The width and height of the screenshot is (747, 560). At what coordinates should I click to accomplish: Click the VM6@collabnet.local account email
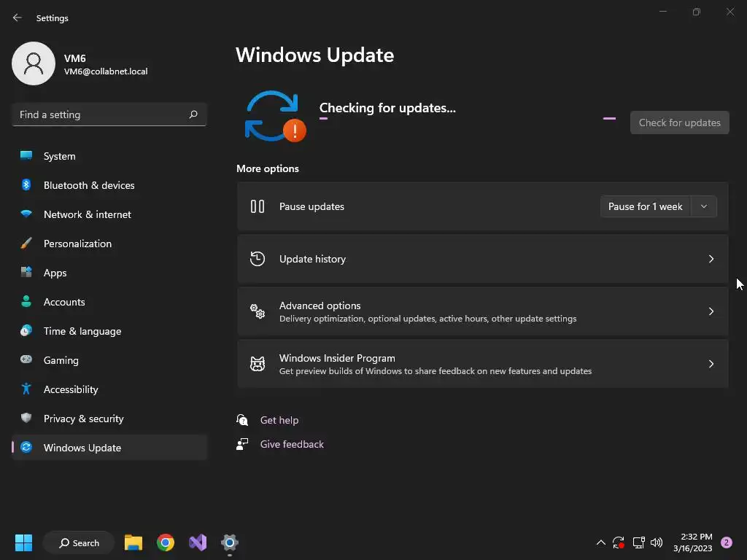click(x=106, y=71)
